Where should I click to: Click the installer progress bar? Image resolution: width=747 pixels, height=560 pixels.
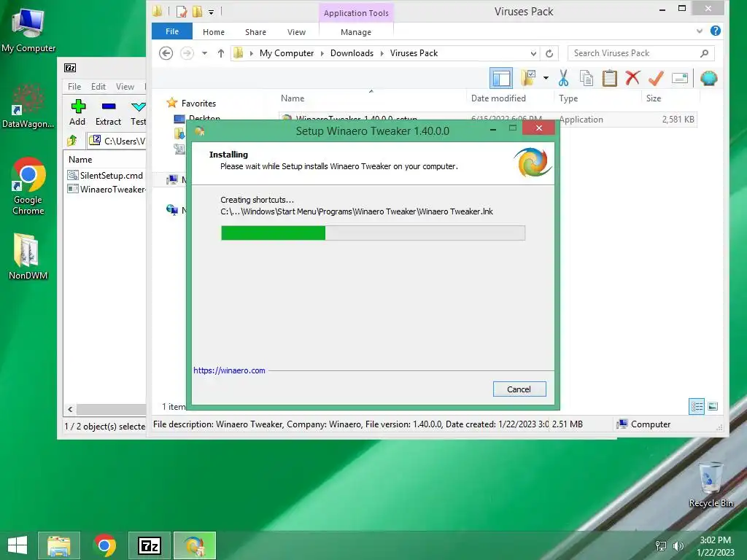373,233
